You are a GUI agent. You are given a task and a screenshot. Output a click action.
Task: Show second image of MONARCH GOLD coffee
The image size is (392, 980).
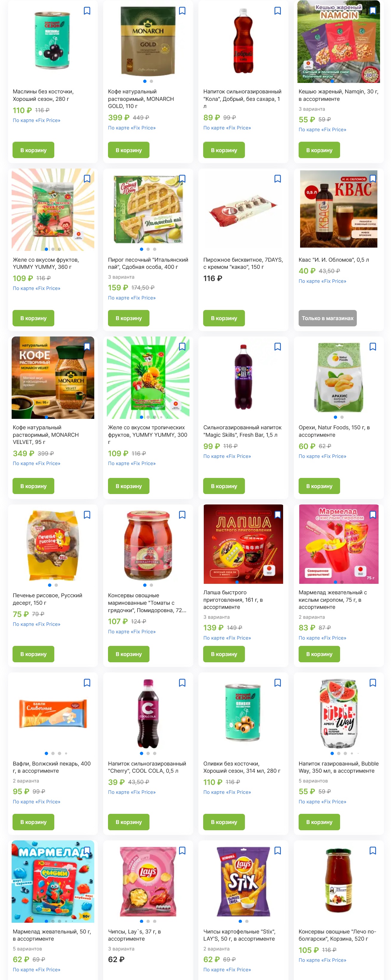tap(152, 81)
